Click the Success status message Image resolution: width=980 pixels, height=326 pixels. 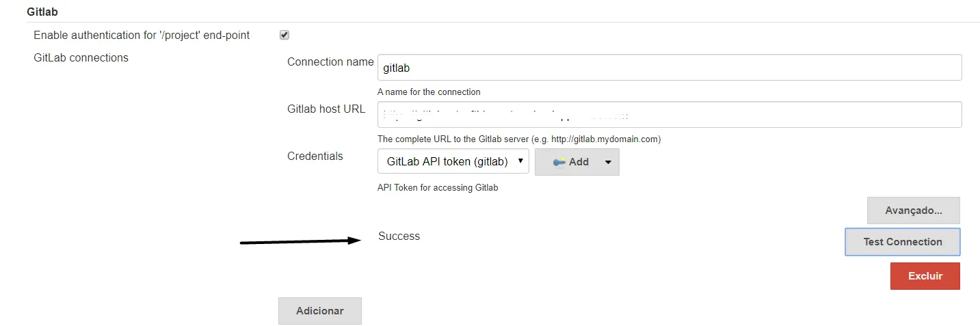click(399, 236)
